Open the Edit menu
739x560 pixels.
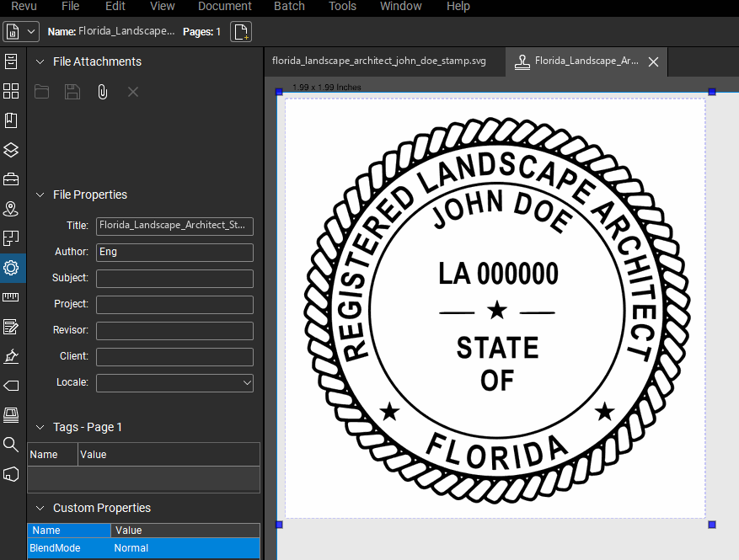(115, 6)
